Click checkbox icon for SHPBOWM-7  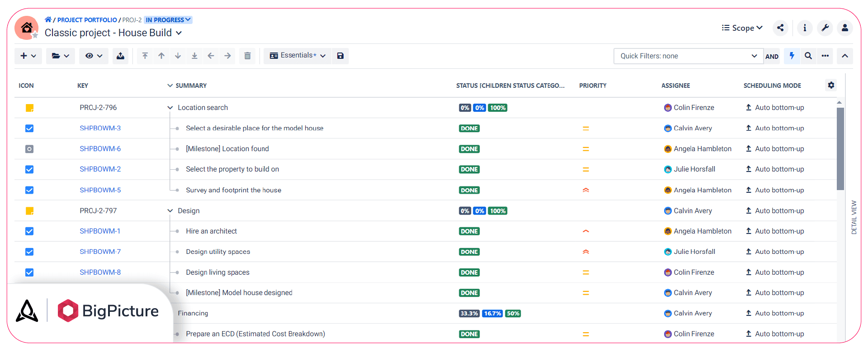pos(29,252)
